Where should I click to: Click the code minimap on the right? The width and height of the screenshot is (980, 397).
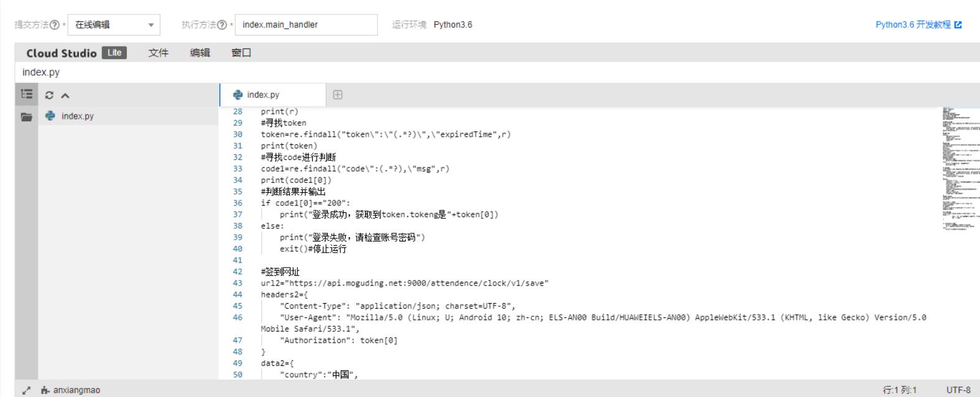[960, 169]
